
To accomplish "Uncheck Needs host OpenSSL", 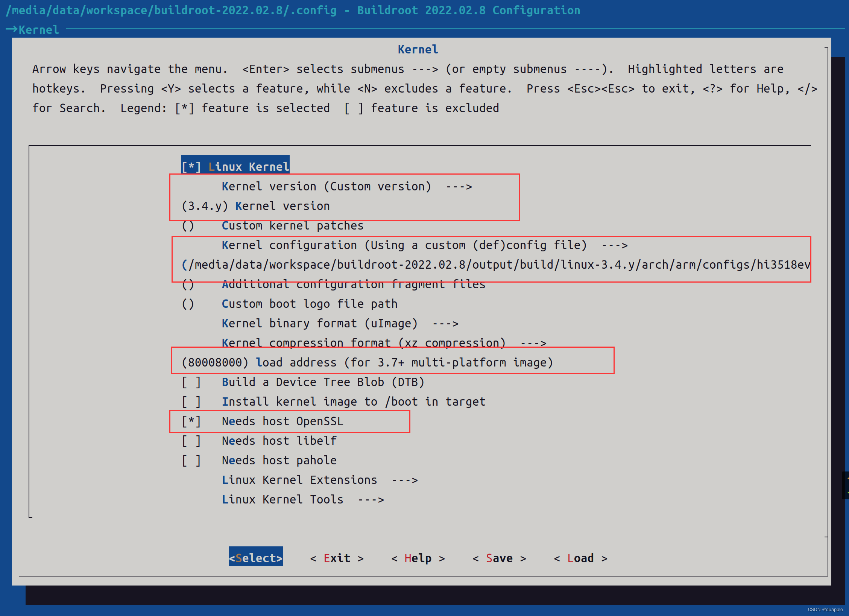I will 282,421.
